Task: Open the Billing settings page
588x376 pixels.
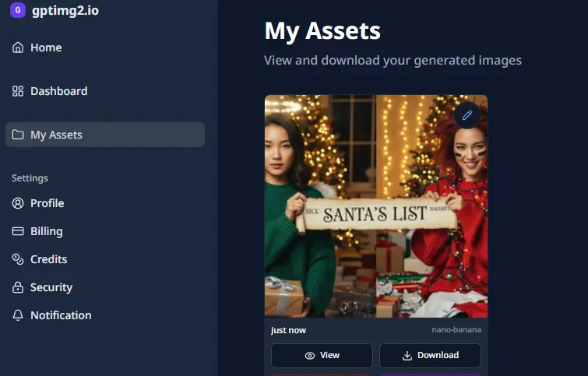Action: [x=105, y=231]
